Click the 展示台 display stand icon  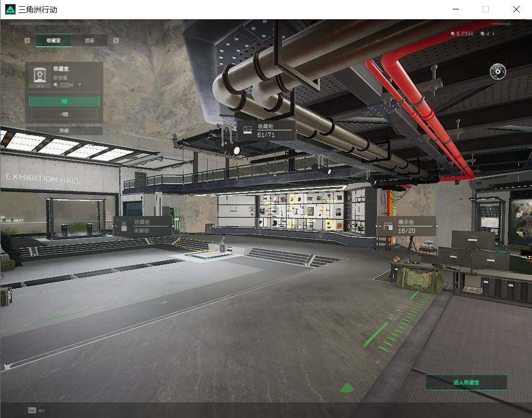[388, 226]
